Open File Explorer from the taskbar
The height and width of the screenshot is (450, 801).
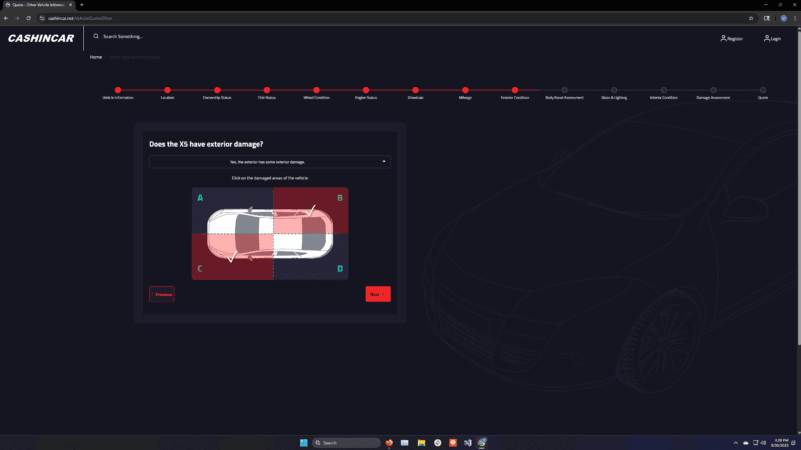tap(421, 442)
